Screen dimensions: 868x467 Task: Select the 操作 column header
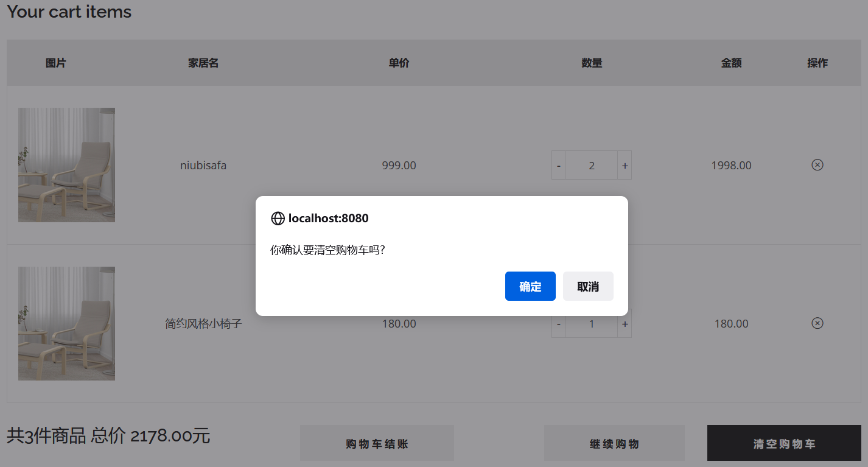tap(817, 63)
